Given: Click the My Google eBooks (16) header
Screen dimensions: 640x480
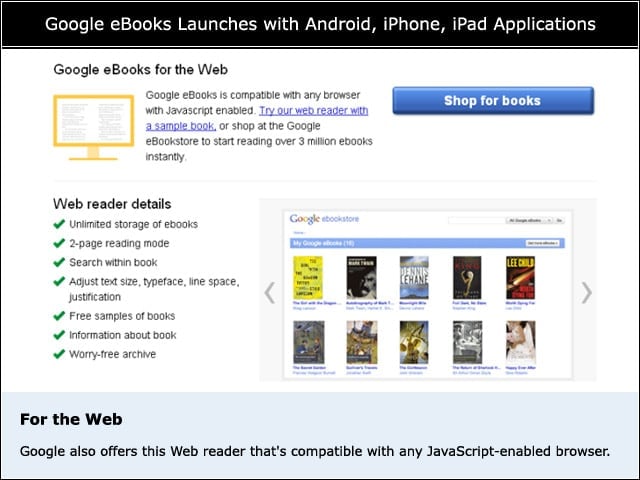Looking at the screenshot, I should 323,243.
